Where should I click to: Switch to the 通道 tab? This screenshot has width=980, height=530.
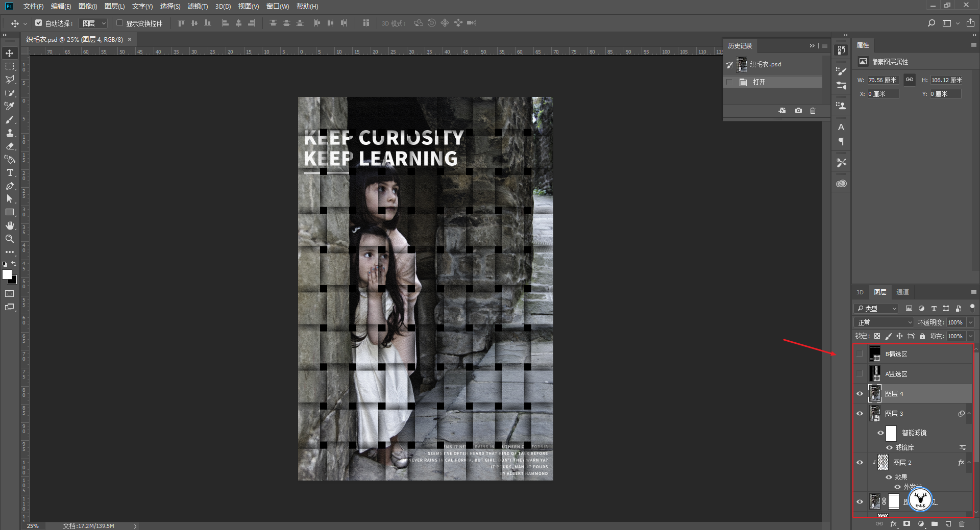(902, 292)
